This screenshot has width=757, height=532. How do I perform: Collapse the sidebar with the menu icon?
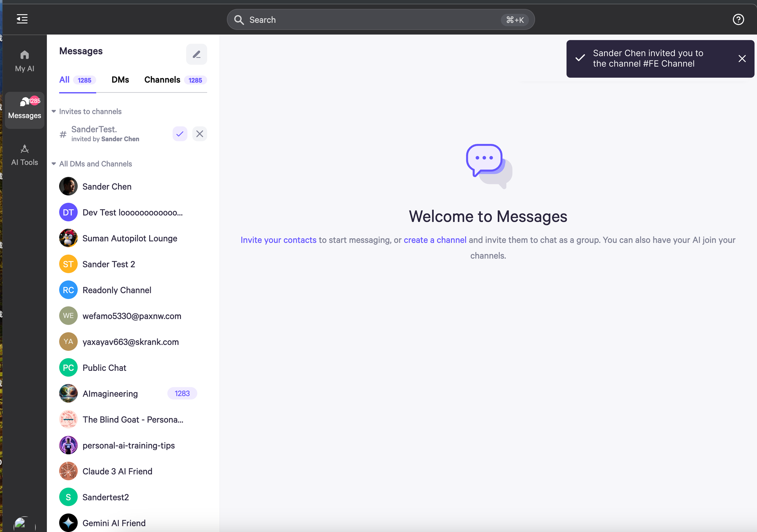pyautogui.click(x=22, y=19)
